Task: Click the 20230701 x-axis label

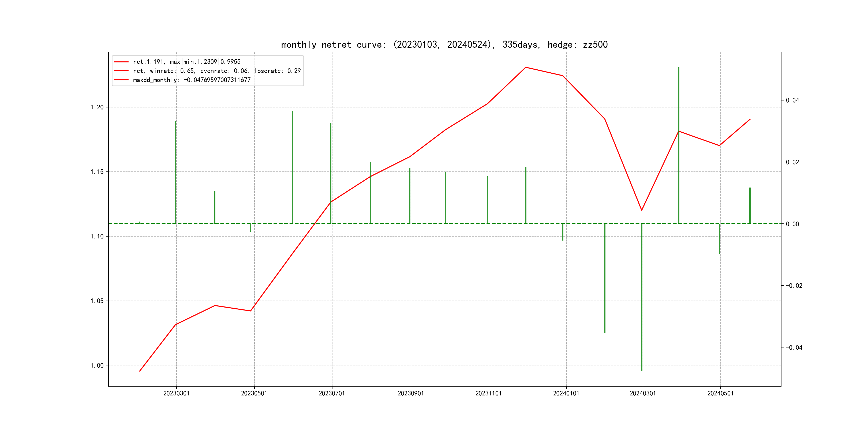Action: click(x=332, y=393)
